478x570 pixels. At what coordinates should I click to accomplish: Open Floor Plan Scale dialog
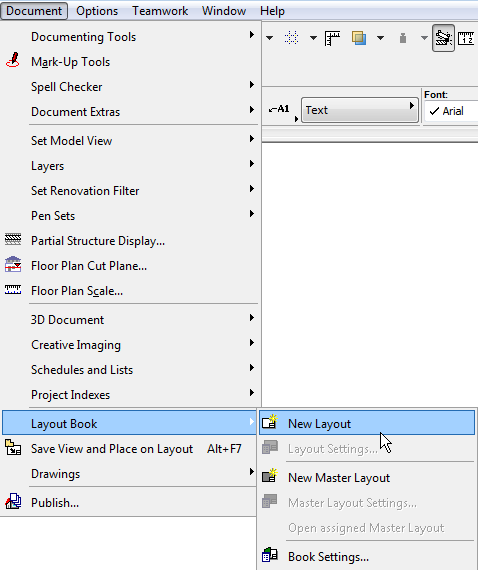(x=130, y=291)
